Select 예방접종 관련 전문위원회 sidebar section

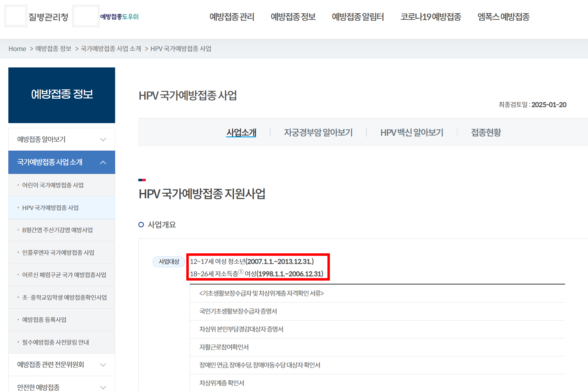(62, 364)
